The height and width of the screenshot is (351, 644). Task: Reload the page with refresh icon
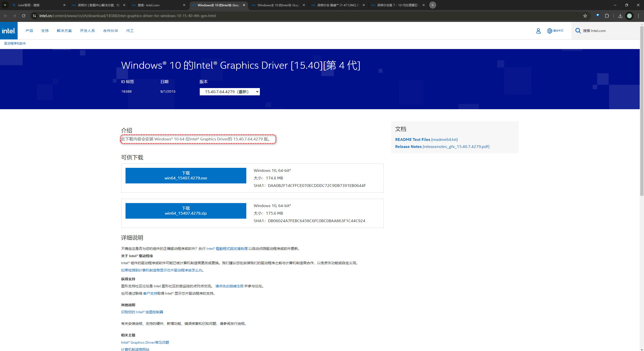coord(24,16)
